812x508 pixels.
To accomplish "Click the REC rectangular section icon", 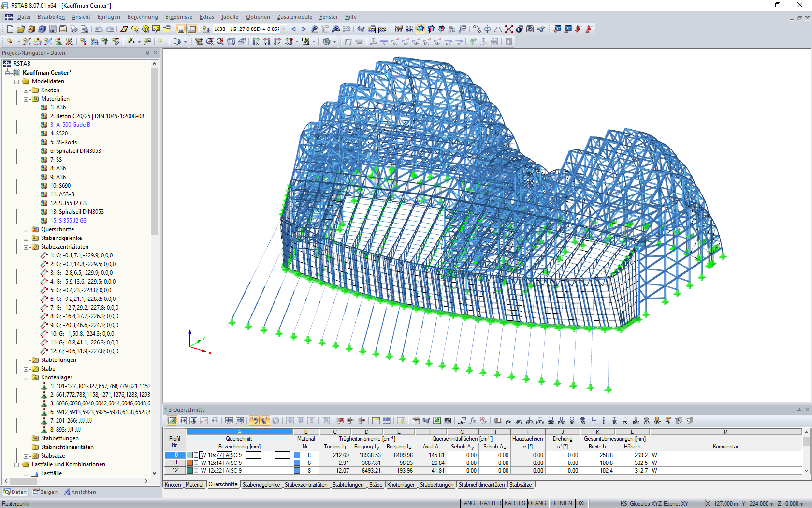I will [635, 421].
